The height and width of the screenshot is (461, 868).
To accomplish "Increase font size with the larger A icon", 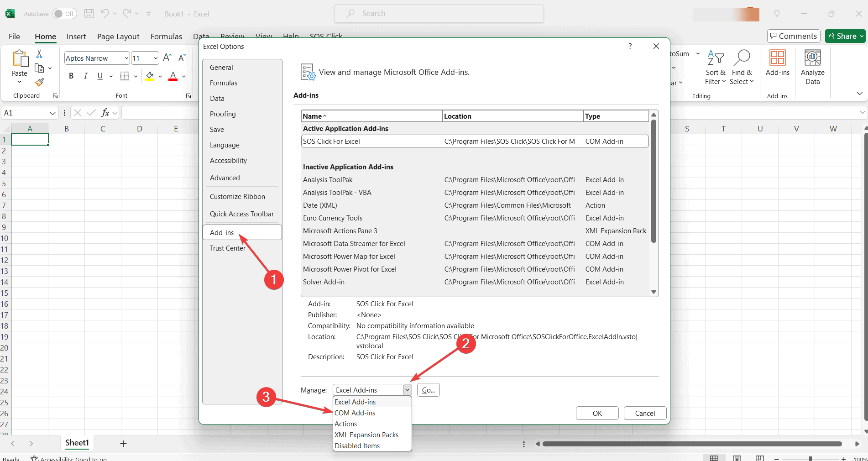I will point(167,58).
